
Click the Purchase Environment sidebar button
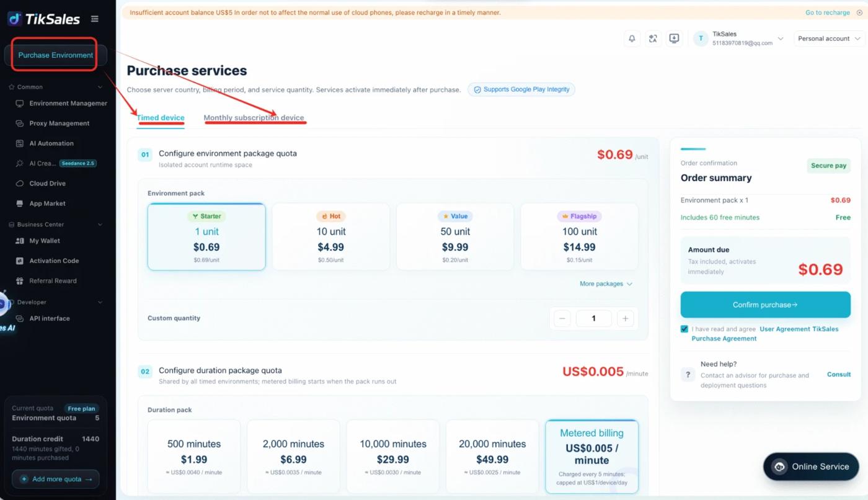click(56, 55)
